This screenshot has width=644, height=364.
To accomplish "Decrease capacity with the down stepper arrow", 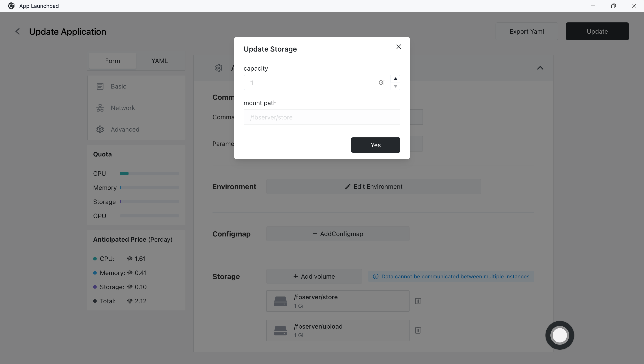I will pos(395,86).
